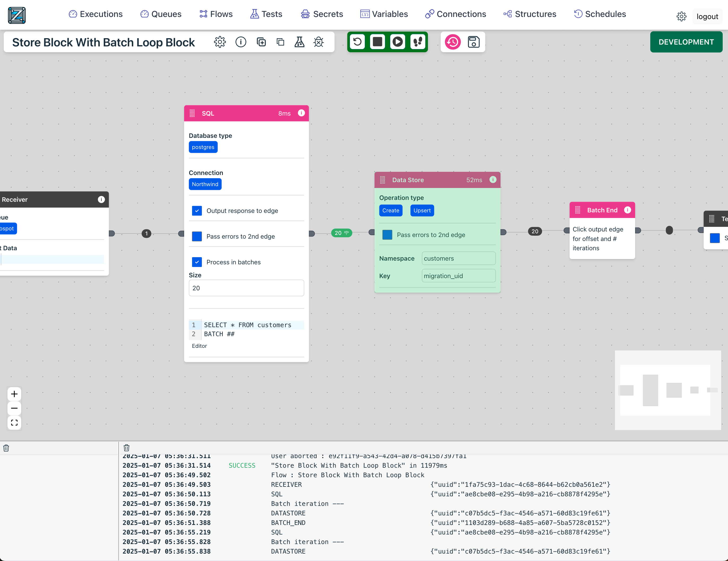
Task: Open the Executions page
Action: point(96,14)
